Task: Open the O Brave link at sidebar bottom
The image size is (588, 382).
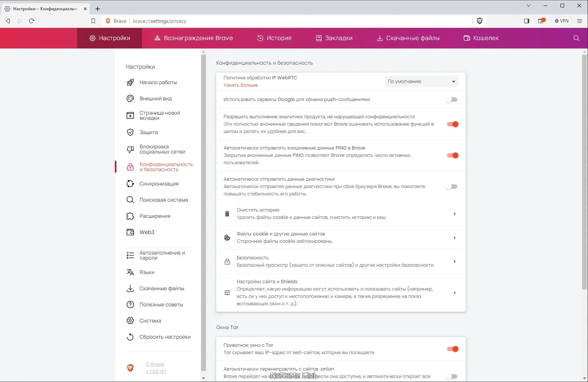Action: click(x=155, y=364)
